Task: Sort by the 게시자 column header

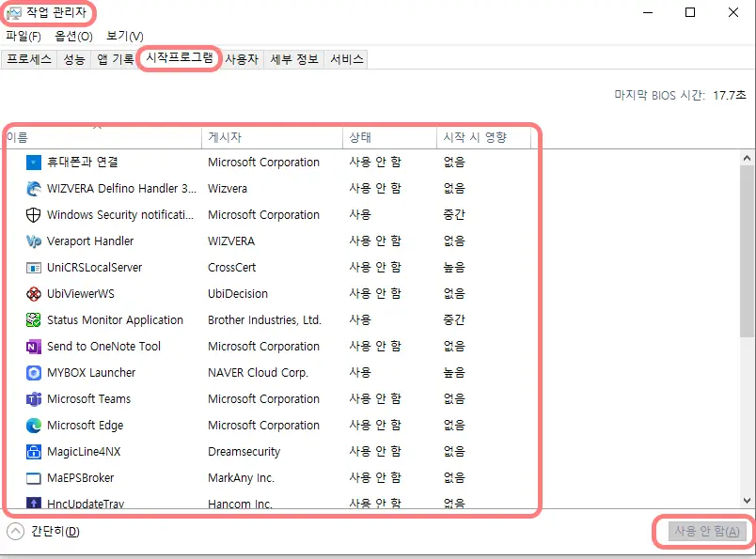Action: point(273,137)
